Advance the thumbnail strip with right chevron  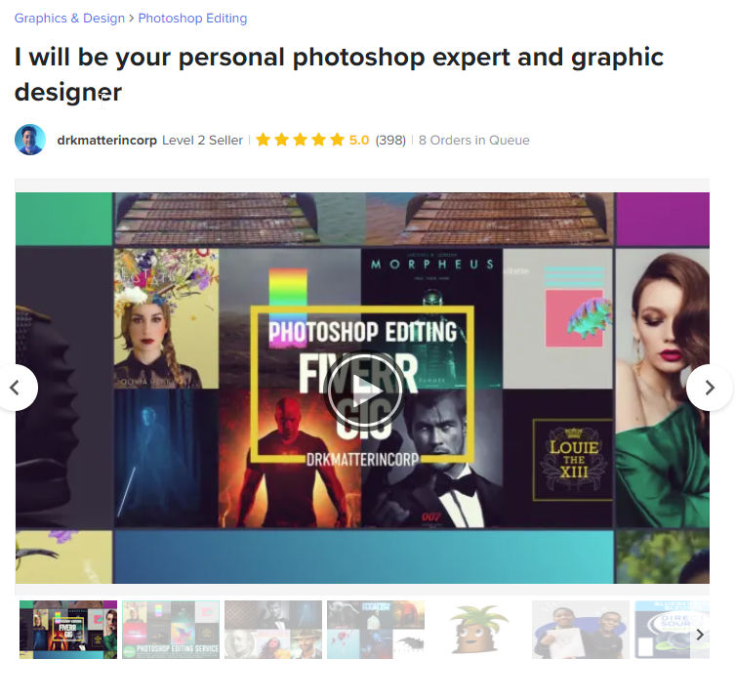click(700, 635)
